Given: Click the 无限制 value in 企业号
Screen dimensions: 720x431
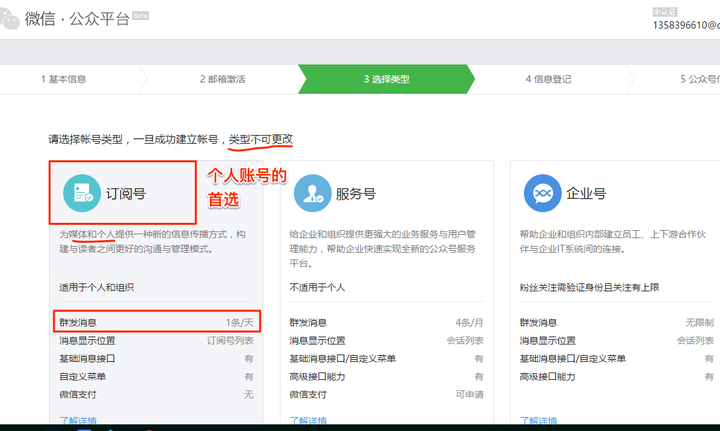Looking at the screenshot, I should [x=700, y=322].
